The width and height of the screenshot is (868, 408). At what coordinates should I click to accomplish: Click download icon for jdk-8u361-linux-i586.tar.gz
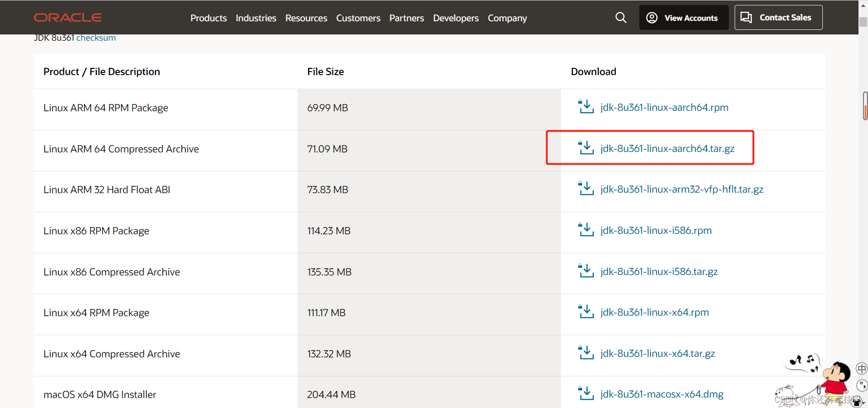[586, 271]
